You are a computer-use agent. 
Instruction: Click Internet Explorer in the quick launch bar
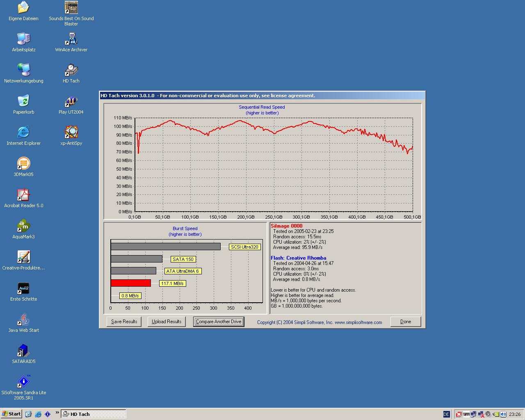(x=38, y=414)
